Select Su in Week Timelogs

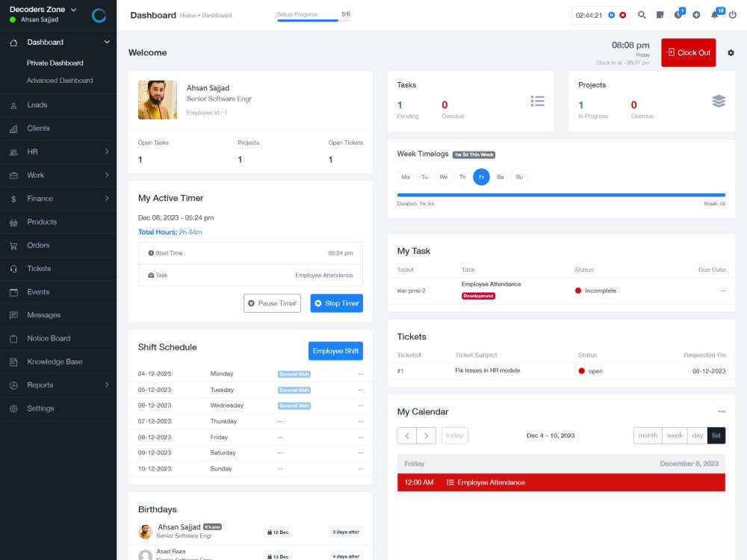[x=519, y=177]
